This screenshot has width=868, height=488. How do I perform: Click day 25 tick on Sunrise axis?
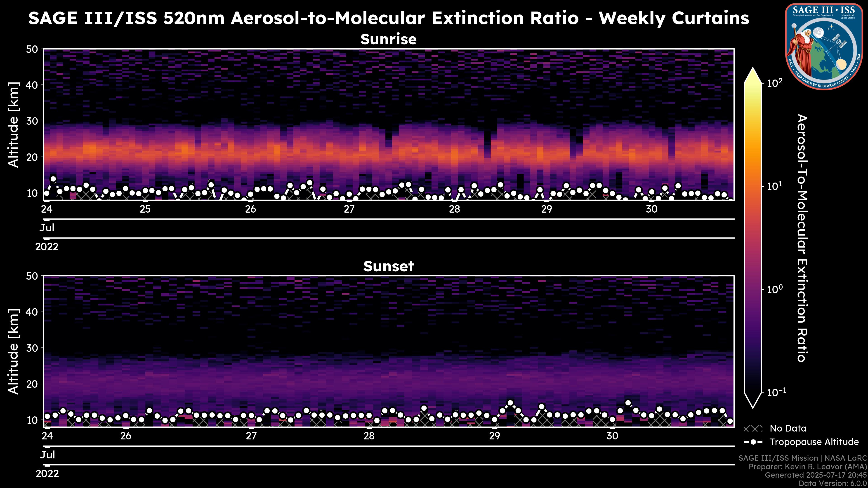pyautogui.click(x=145, y=209)
